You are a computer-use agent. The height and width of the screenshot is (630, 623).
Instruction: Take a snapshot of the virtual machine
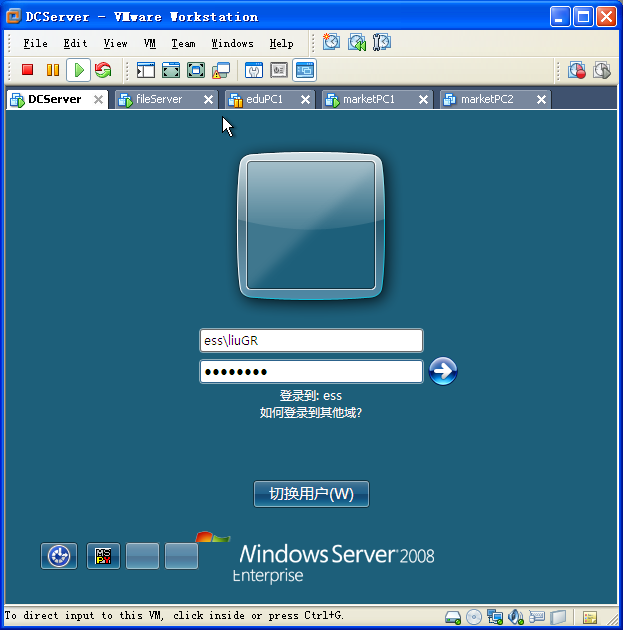pyautogui.click(x=331, y=42)
